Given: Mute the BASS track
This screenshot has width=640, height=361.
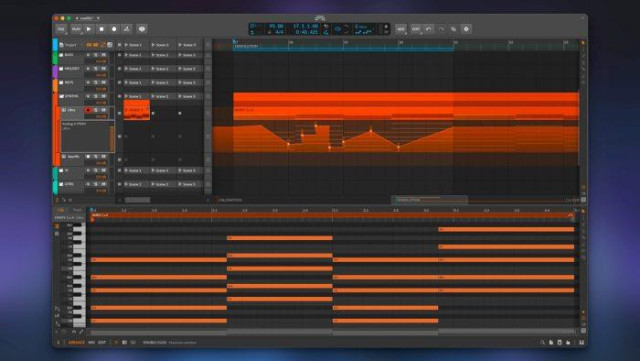Looking at the screenshot, I should click(104, 55).
